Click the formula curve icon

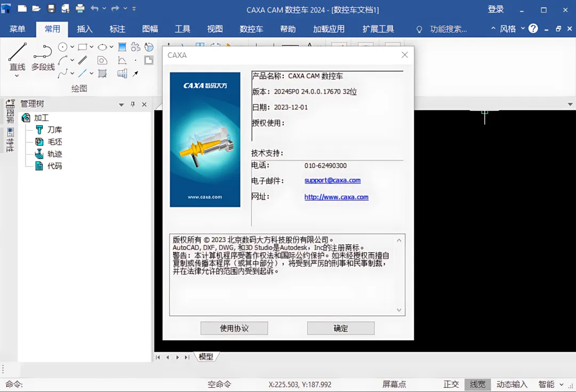(122, 60)
